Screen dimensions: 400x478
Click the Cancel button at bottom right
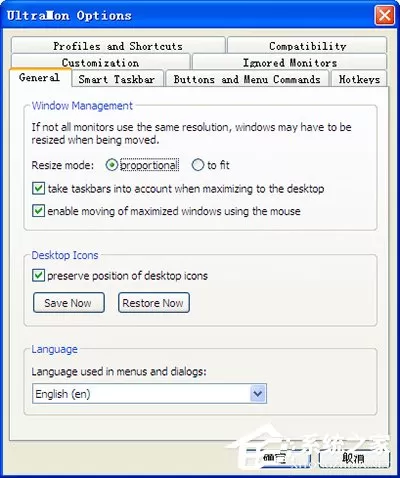click(353, 459)
